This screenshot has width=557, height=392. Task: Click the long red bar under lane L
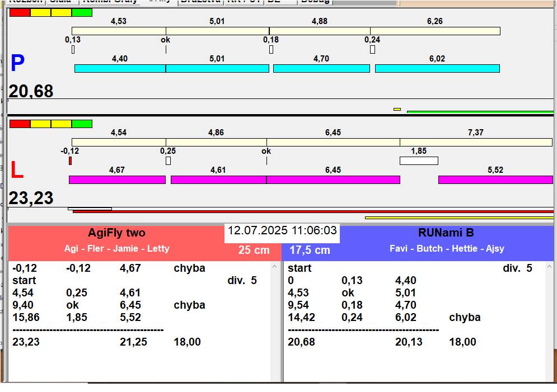click(313, 211)
